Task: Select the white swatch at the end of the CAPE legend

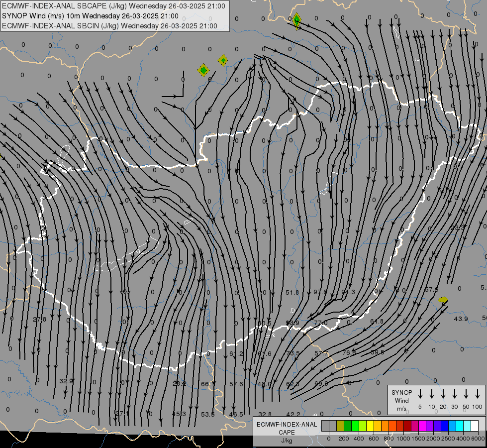Action: point(474,426)
